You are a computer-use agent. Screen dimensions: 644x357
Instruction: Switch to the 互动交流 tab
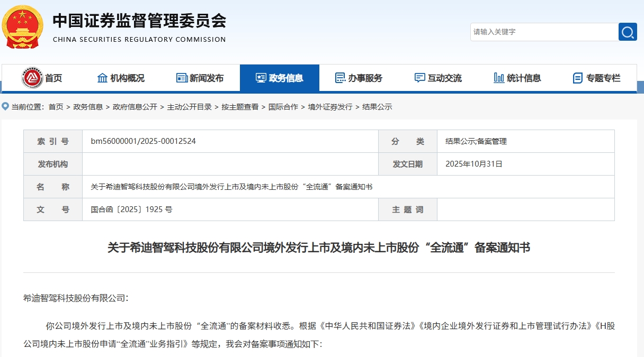(x=439, y=78)
